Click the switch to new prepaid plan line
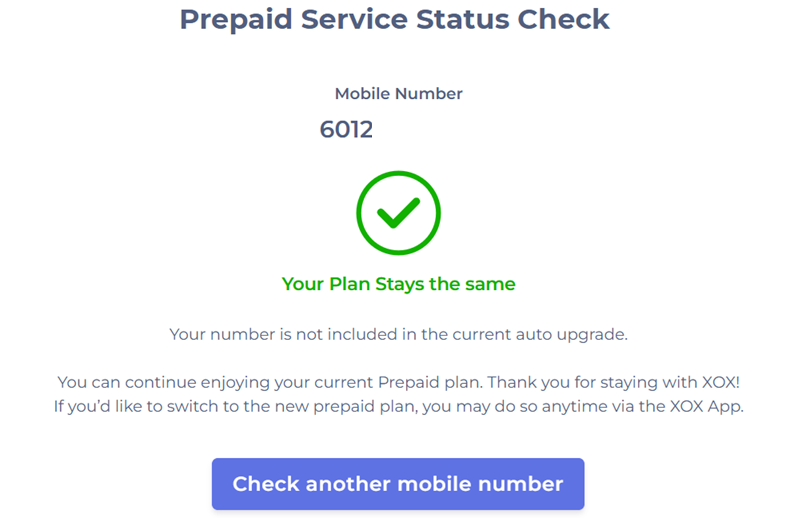This screenshot has height=518, width=806. tap(398, 407)
